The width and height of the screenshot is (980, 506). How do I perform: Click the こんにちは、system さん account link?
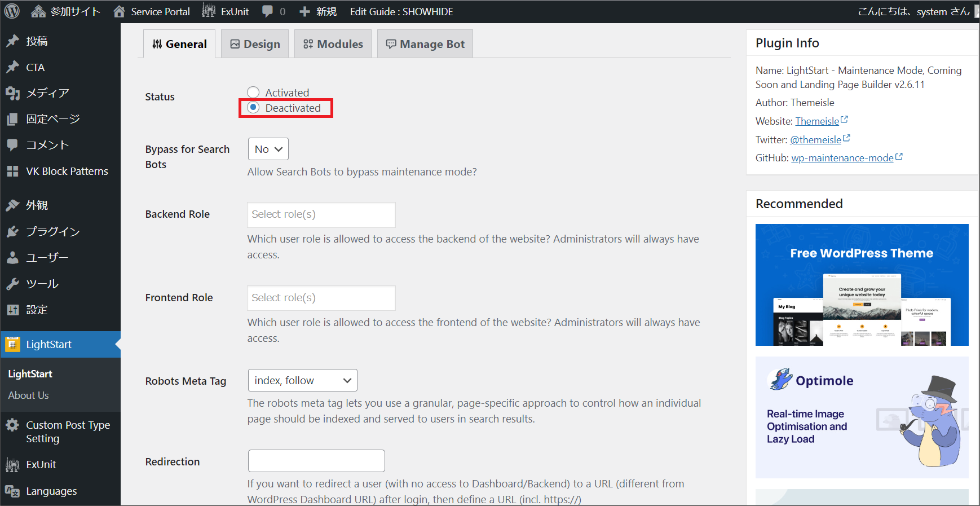913,11
